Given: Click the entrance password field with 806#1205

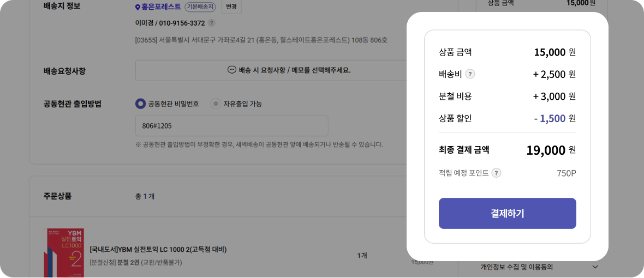Looking at the screenshot, I should pyautogui.click(x=231, y=125).
